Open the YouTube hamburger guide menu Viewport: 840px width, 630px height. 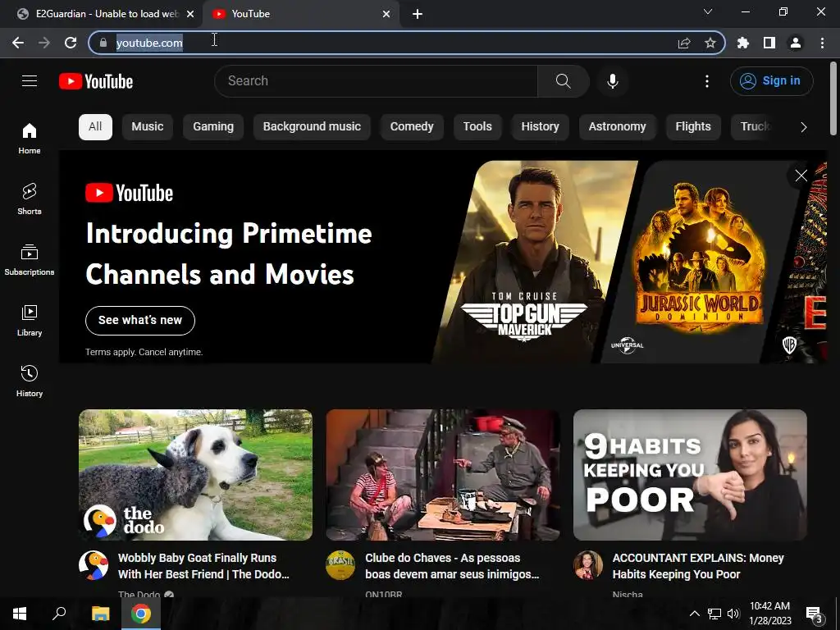pos(30,81)
